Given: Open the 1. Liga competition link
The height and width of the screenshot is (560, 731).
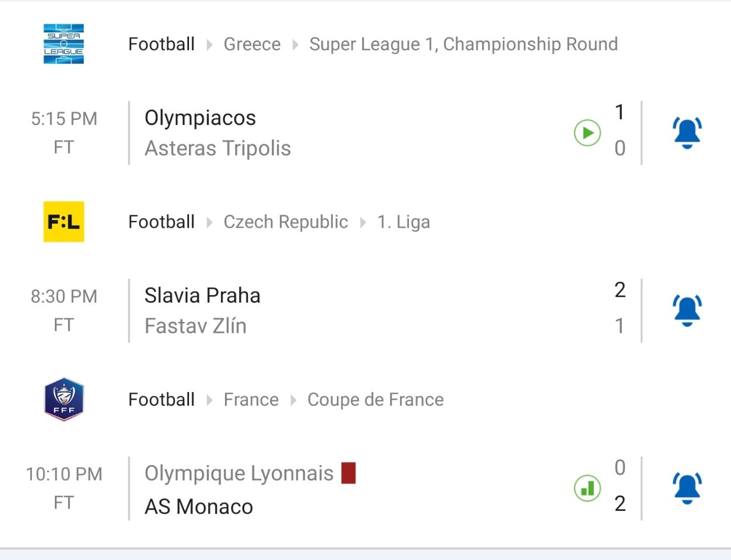Looking at the screenshot, I should [x=403, y=221].
